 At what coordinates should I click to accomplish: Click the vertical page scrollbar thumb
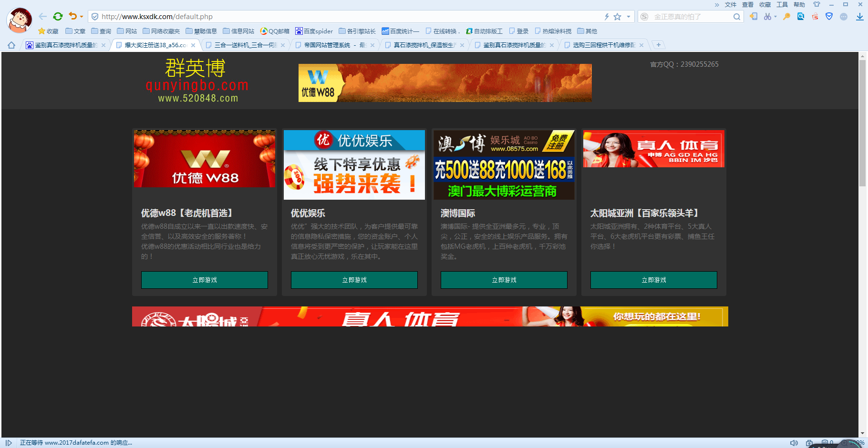862,123
